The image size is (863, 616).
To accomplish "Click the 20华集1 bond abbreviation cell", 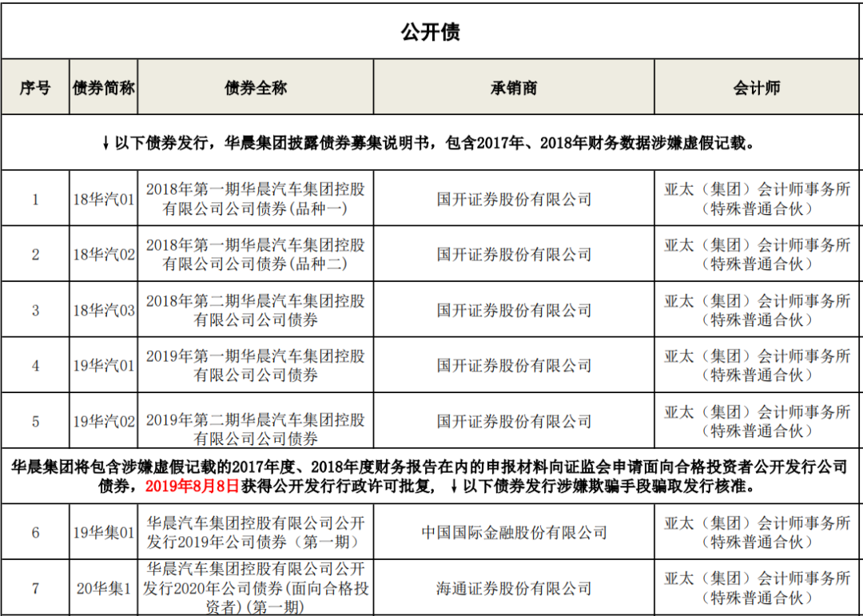I will tap(104, 589).
